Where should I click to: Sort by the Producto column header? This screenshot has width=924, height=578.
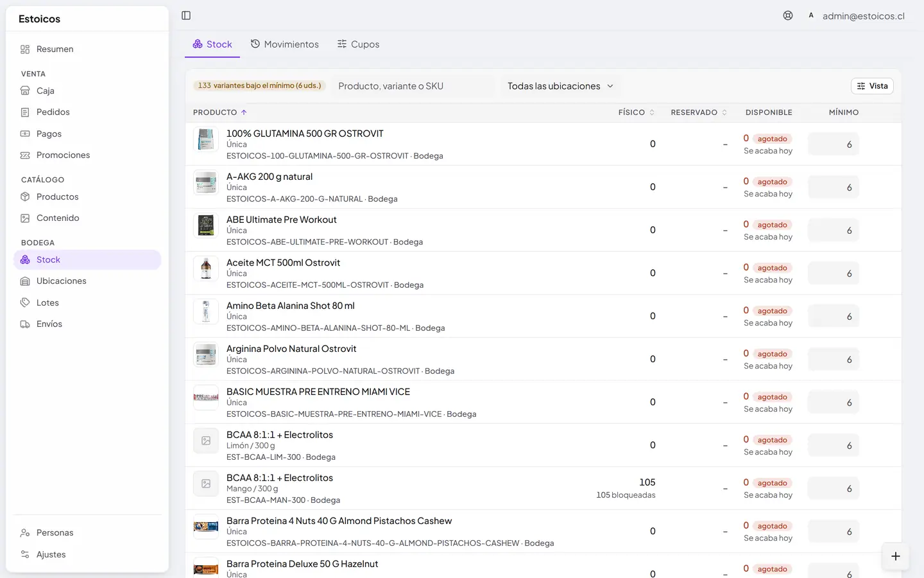coord(219,112)
